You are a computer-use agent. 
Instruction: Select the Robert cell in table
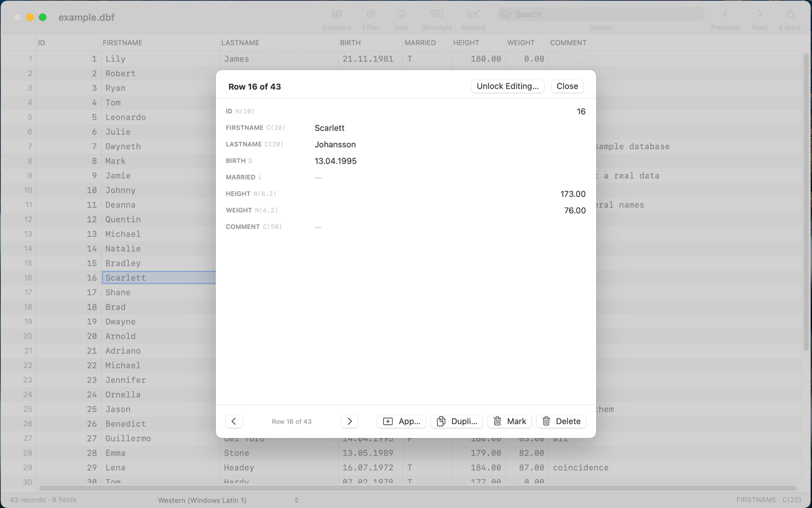click(160, 74)
